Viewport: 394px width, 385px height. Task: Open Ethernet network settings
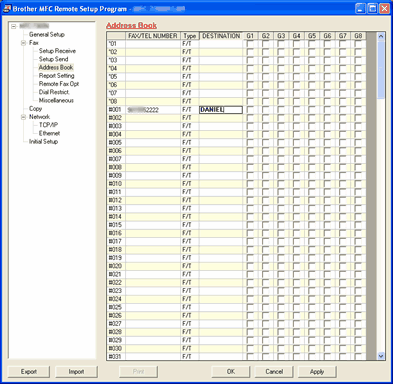49,133
